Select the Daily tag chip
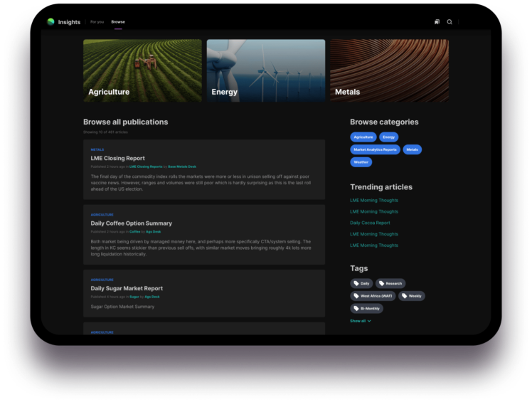532x402 pixels. pos(362,283)
